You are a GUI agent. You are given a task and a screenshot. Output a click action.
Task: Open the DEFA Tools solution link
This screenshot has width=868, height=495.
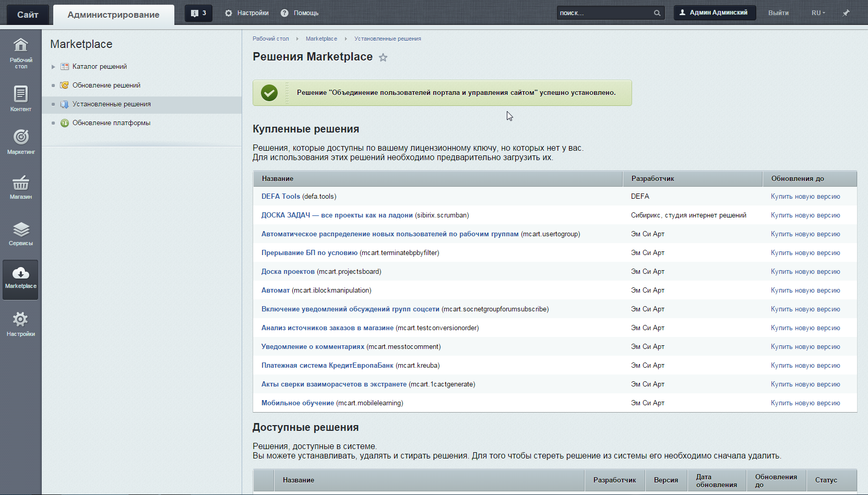click(281, 197)
